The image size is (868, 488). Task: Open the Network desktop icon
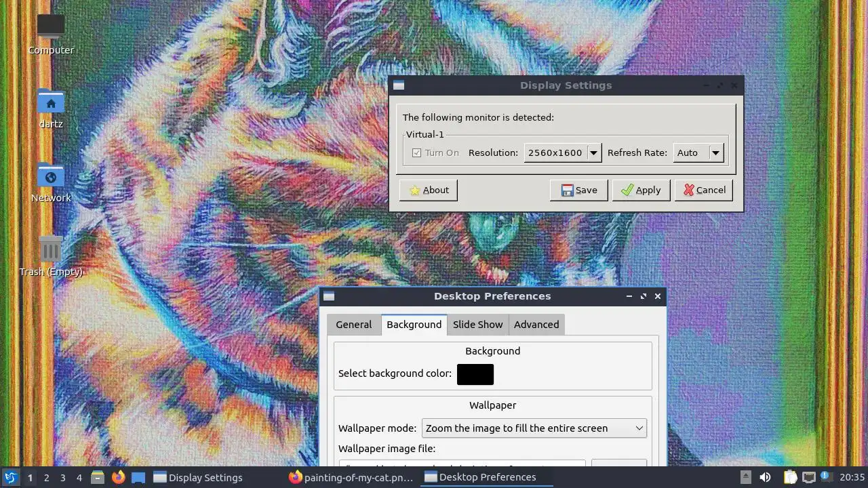click(x=51, y=176)
